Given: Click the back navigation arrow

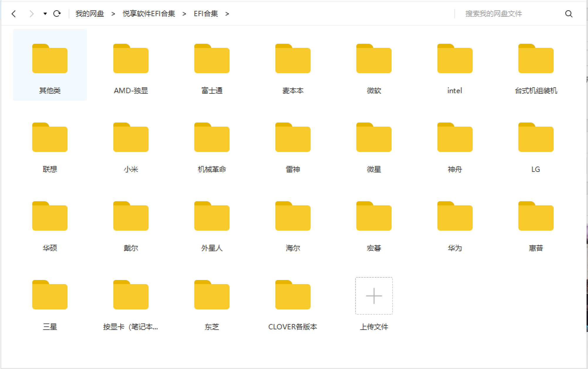Looking at the screenshot, I should [x=14, y=14].
